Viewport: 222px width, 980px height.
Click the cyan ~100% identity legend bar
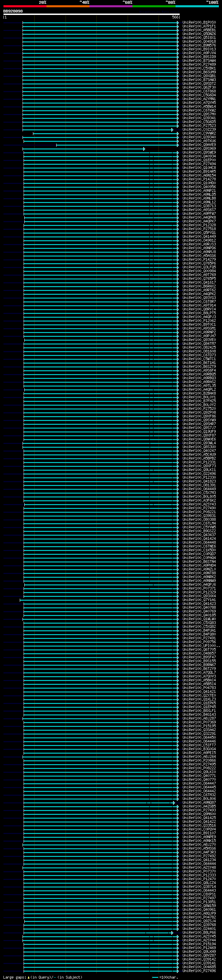pos(197,6)
